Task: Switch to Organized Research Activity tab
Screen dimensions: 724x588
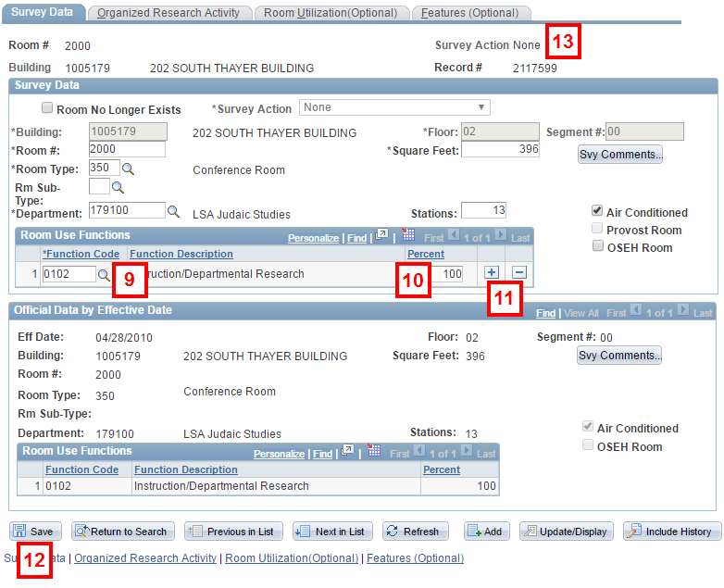Action: [168, 13]
